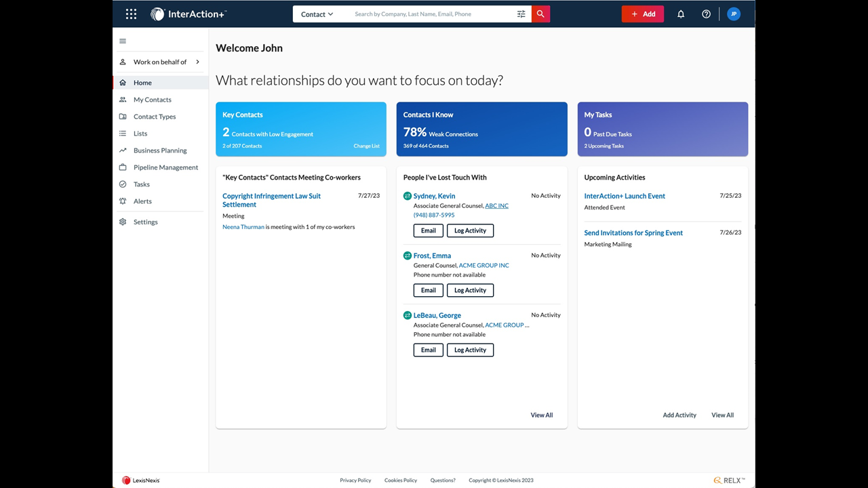868x488 pixels.
Task: Open the Contacts I Know card
Action: pos(482,129)
